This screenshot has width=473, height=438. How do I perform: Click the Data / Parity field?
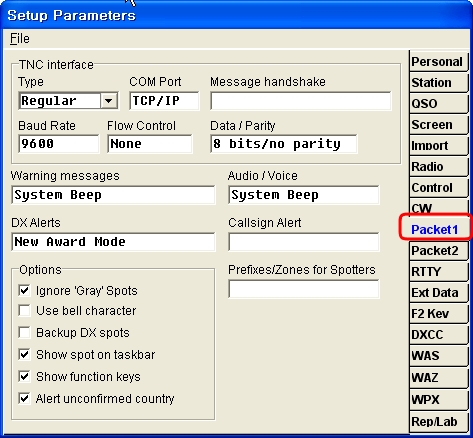tap(284, 144)
